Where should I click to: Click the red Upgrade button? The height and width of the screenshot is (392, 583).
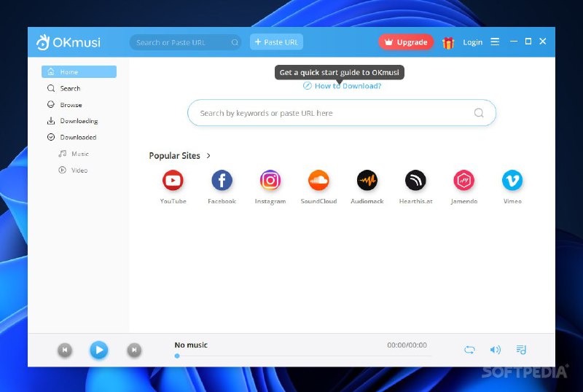[406, 42]
